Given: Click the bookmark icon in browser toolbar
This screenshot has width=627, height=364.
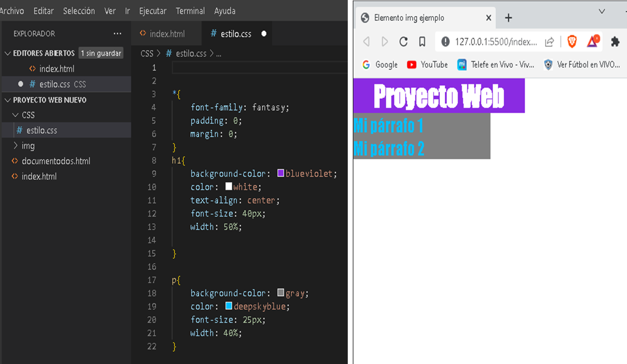Looking at the screenshot, I should [422, 42].
